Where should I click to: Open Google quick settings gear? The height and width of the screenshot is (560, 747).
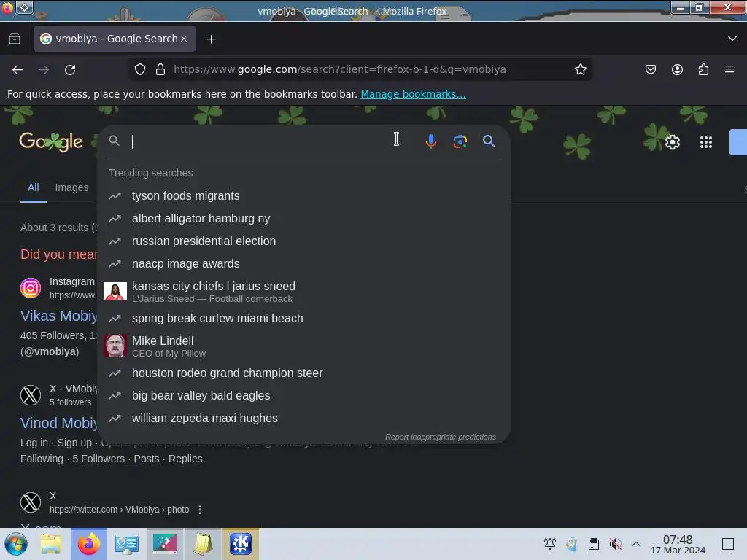(x=672, y=142)
